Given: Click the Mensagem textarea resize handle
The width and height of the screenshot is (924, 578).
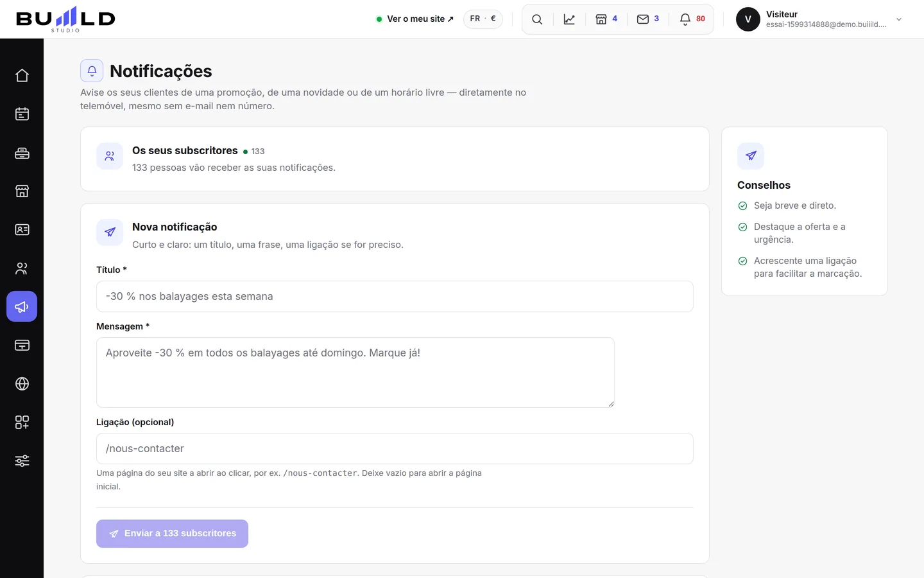Looking at the screenshot, I should [611, 404].
